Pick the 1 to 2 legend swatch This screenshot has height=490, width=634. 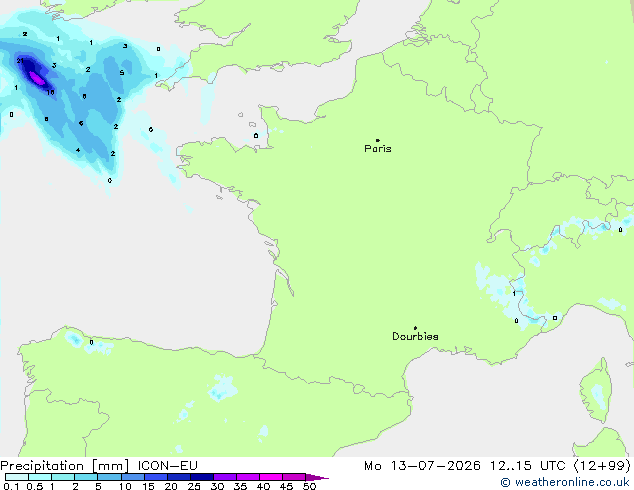(x=63, y=477)
